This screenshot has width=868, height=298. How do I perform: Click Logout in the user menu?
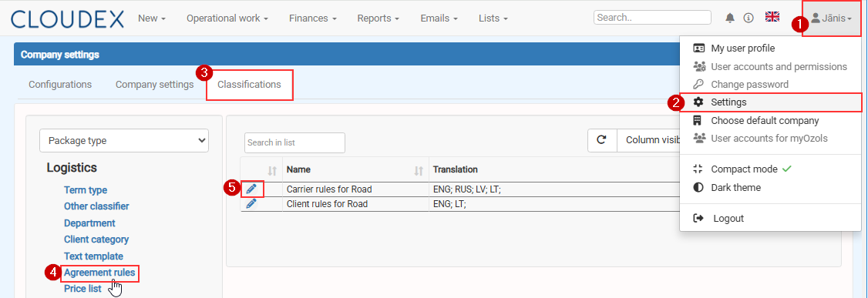(728, 219)
